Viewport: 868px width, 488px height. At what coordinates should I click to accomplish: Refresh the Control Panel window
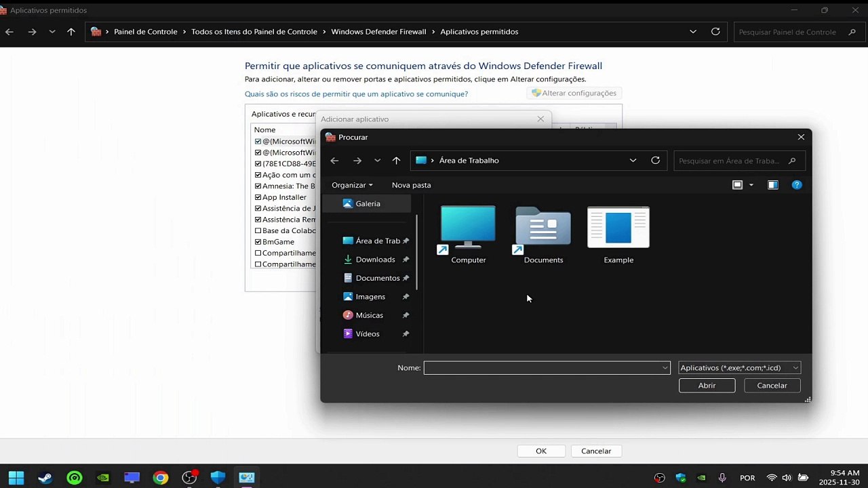(715, 32)
